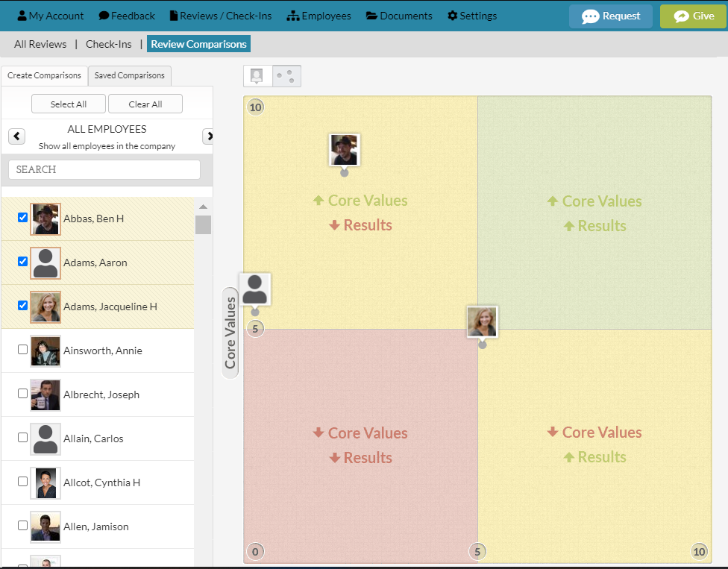Open My Account menu
This screenshot has width=728, height=569.
tap(51, 16)
